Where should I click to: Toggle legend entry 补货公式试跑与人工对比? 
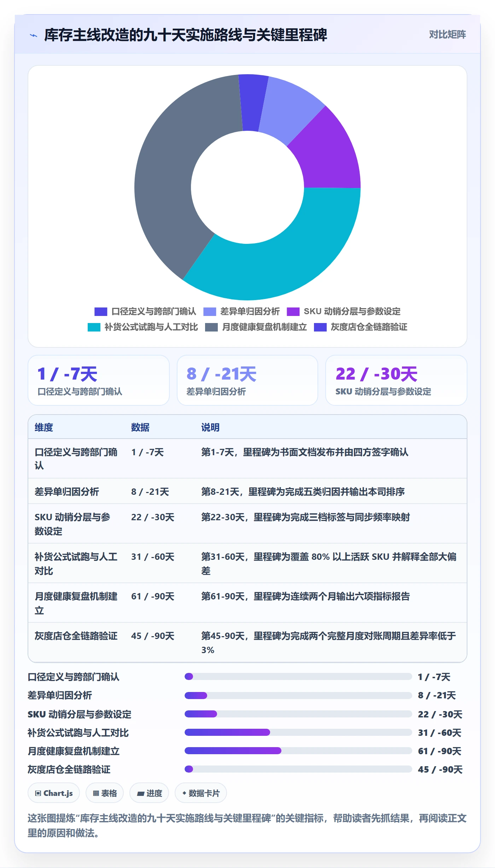click(x=143, y=327)
